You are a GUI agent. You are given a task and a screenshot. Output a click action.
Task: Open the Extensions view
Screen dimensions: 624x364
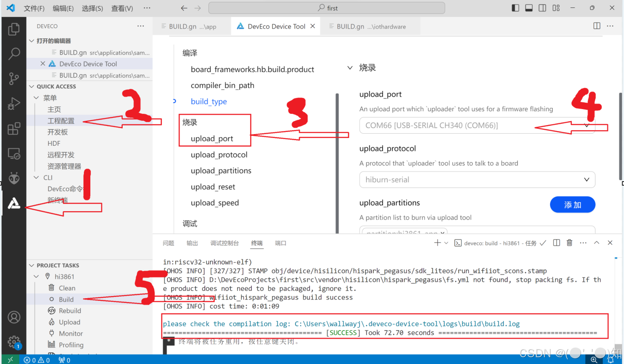14,128
